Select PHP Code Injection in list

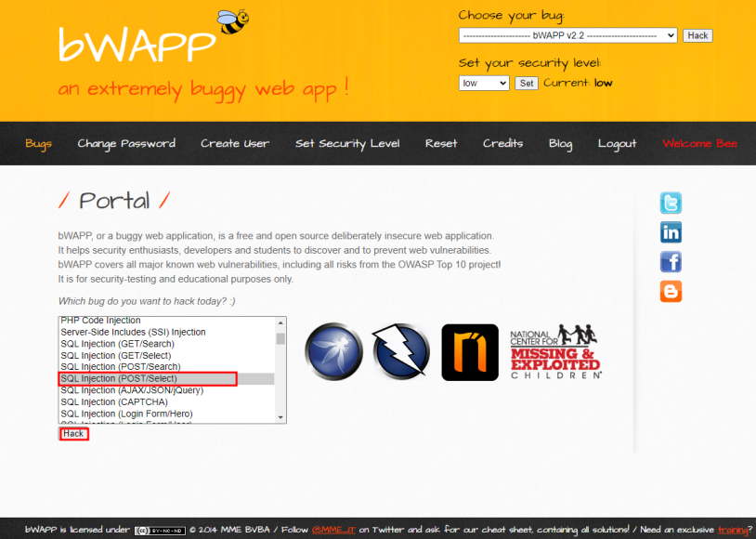pyautogui.click(x=166, y=321)
